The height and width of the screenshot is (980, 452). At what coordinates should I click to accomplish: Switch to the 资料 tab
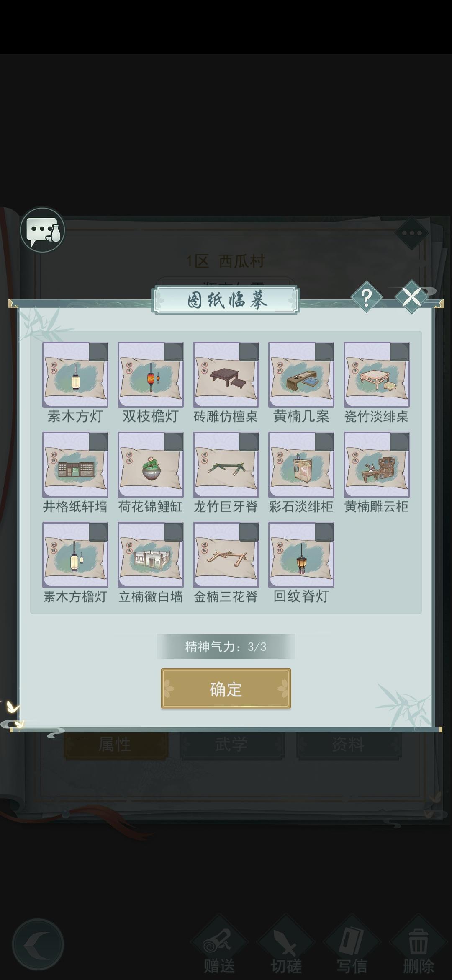click(349, 745)
